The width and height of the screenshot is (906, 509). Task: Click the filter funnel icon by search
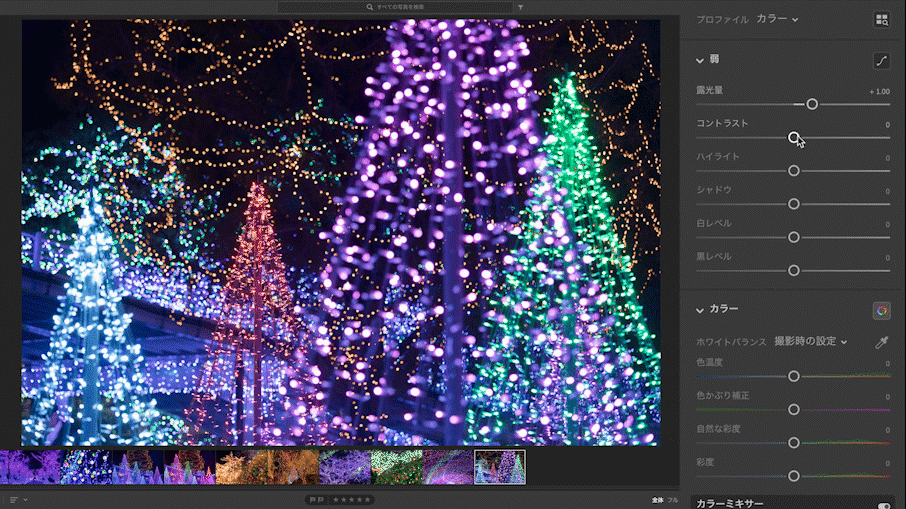click(x=521, y=8)
